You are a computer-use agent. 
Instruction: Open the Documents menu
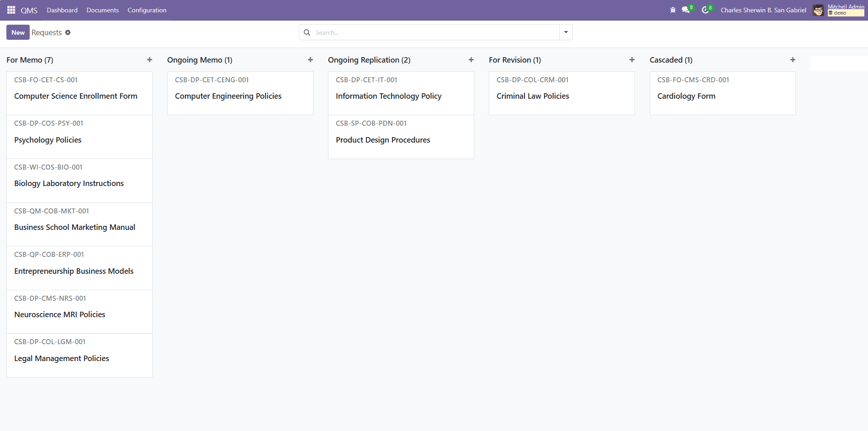[x=102, y=10]
